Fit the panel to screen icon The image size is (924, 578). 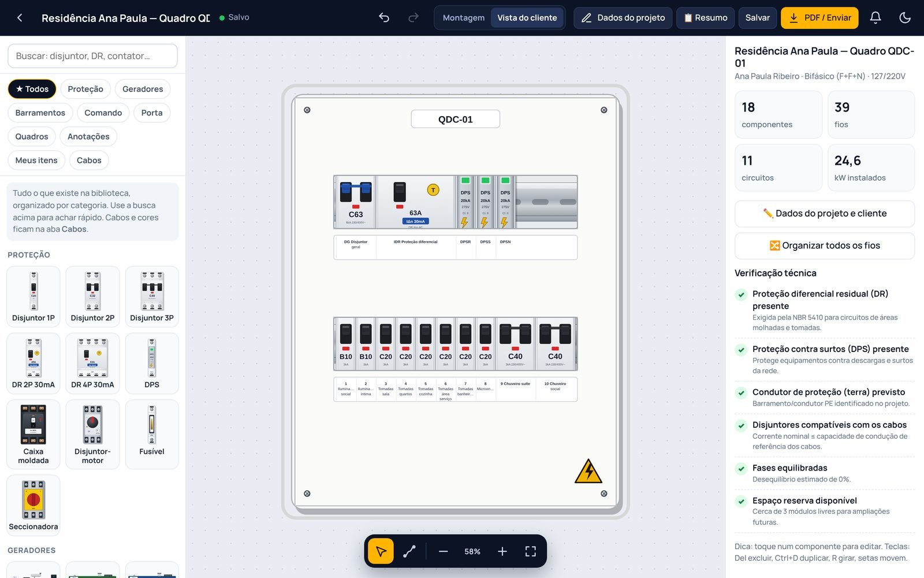coord(531,551)
